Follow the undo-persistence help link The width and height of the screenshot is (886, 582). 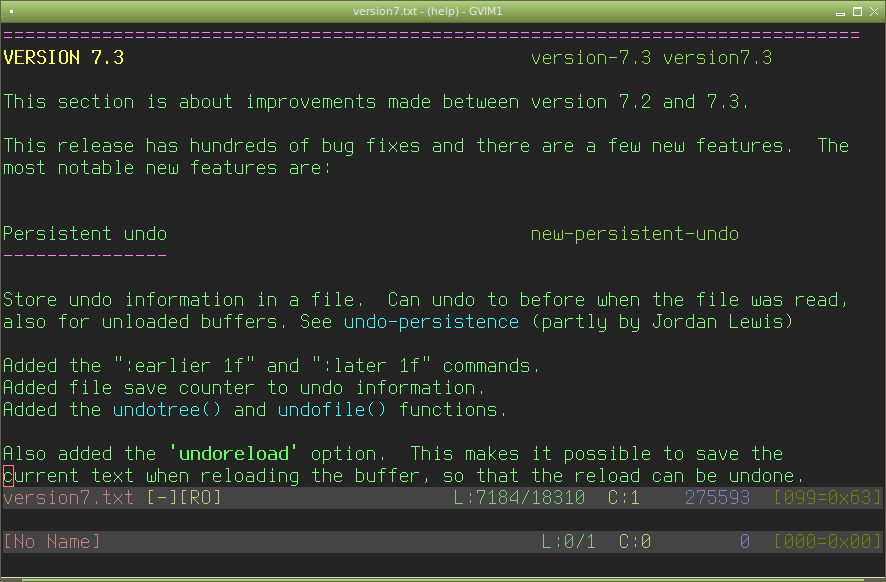point(431,322)
